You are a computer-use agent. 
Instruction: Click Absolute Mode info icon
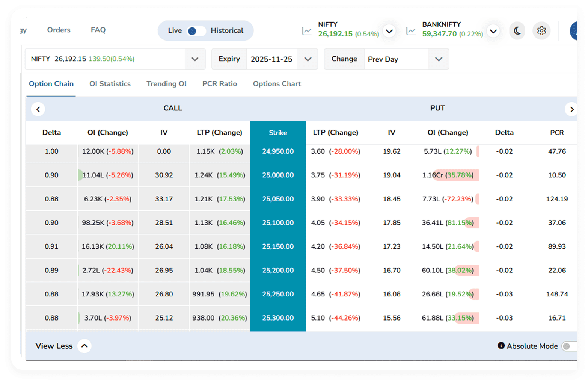501,346
